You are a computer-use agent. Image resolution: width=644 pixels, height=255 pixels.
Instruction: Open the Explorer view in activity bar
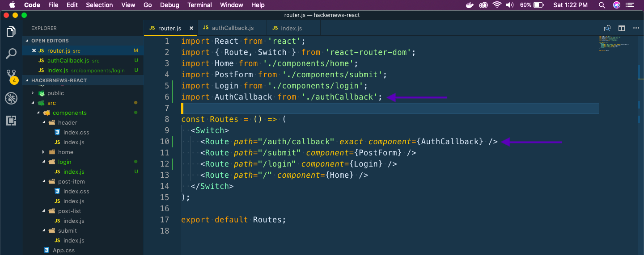(x=11, y=32)
